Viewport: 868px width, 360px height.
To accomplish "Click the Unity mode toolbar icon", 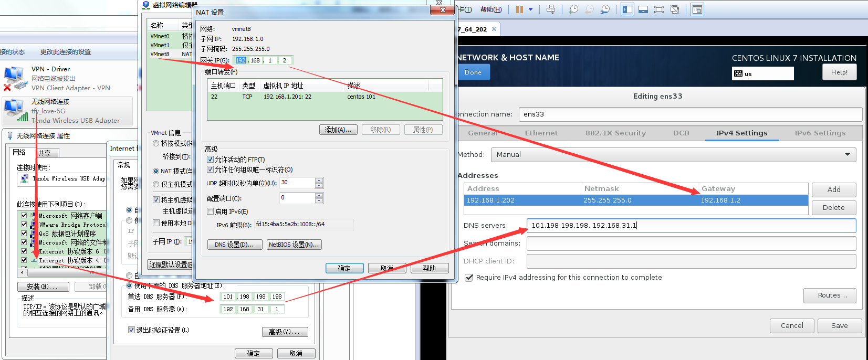I will pyautogui.click(x=675, y=9).
